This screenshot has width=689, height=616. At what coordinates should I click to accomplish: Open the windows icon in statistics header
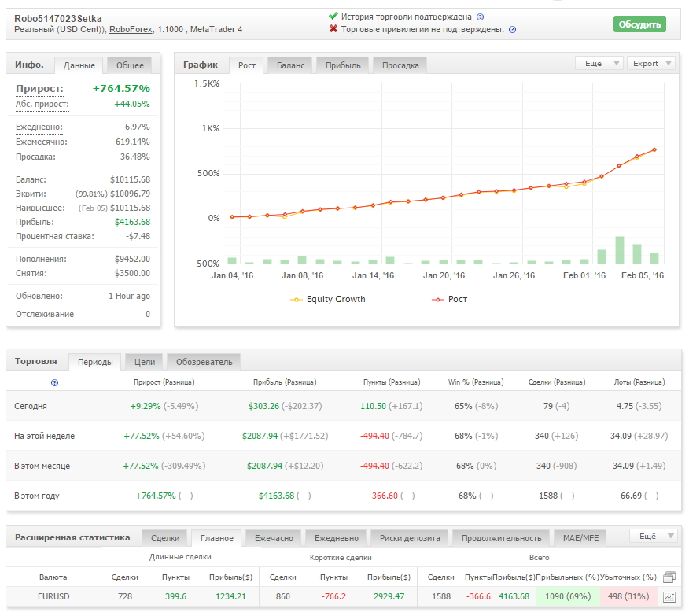[x=669, y=577]
